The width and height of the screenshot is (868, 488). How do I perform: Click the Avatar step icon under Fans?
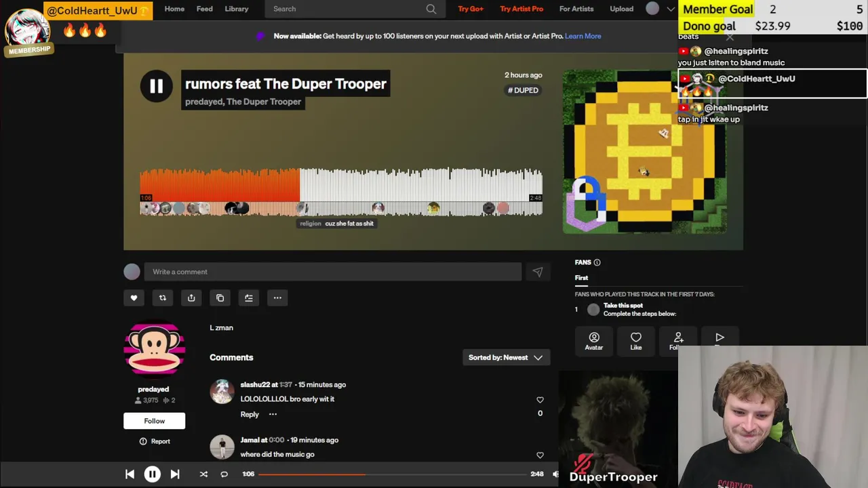[x=594, y=342]
